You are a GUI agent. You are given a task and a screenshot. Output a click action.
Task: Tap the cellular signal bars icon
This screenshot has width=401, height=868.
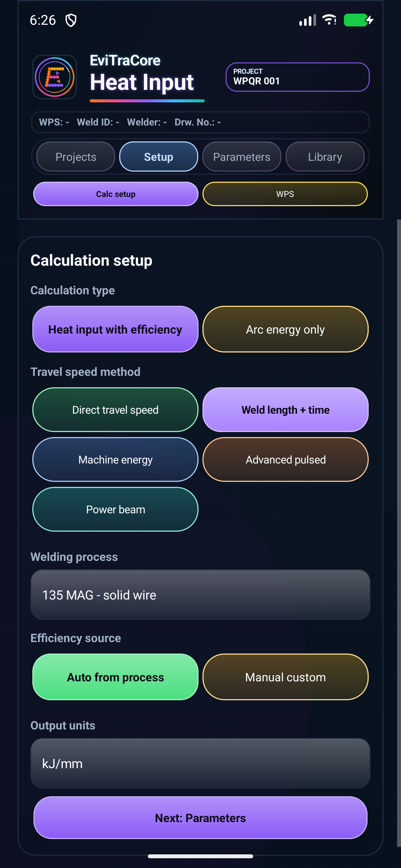[307, 20]
